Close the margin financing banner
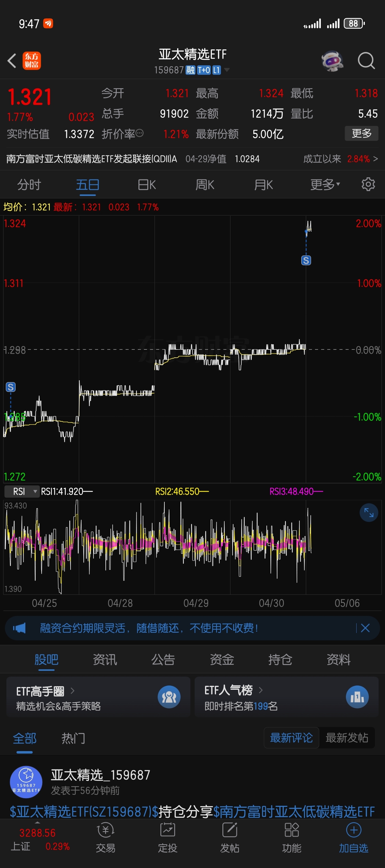The width and height of the screenshot is (385, 868). (x=365, y=628)
